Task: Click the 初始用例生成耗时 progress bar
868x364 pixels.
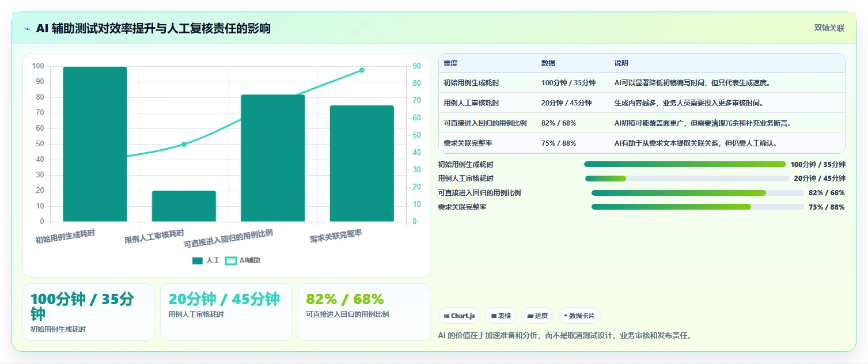Action: (x=685, y=164)
